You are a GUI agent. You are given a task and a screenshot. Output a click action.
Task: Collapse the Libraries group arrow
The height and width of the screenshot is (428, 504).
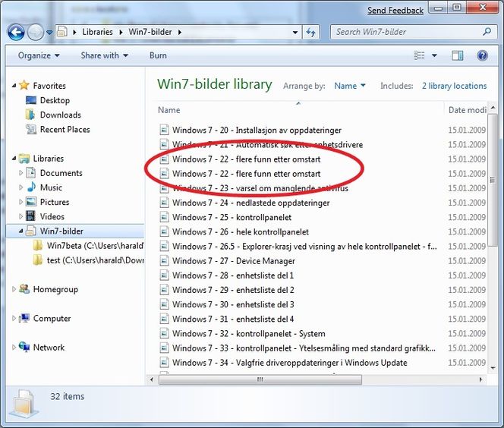(x=14, y=159)
